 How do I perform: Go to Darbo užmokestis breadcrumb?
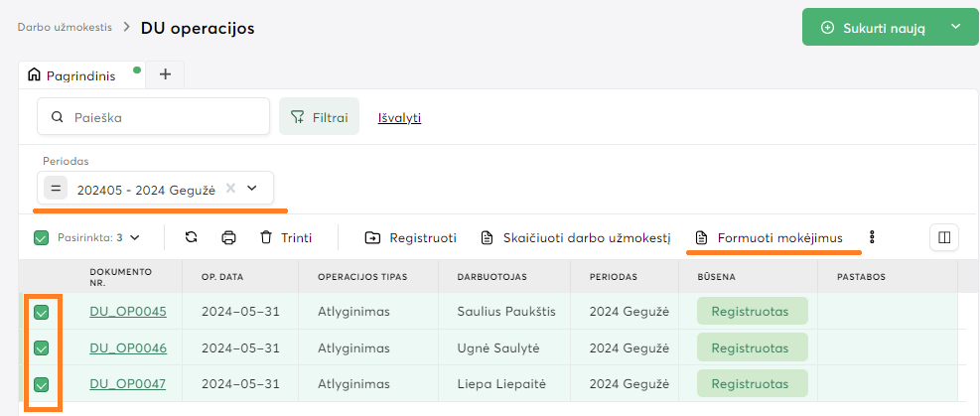coord(65,27)
